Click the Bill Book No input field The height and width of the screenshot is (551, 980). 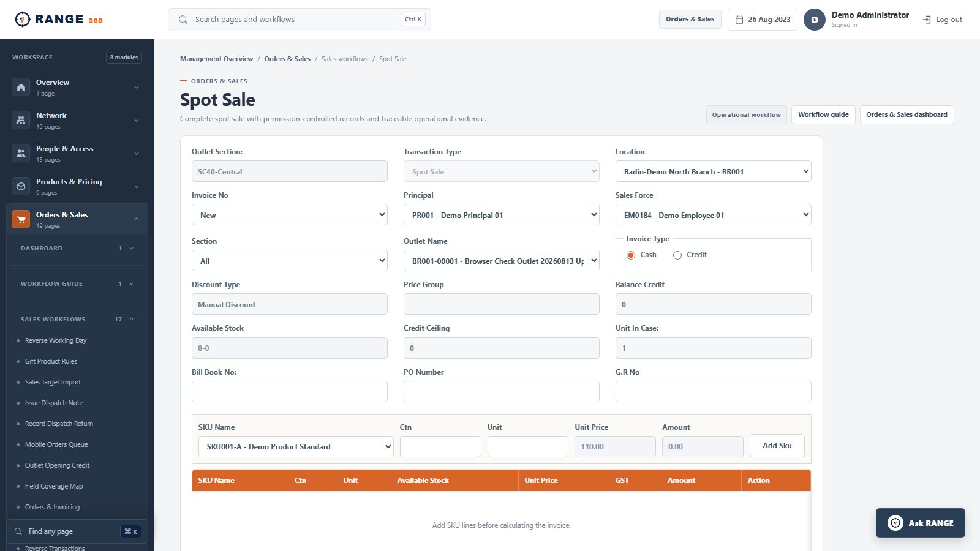pyautogui.click(x=290, y=392)
